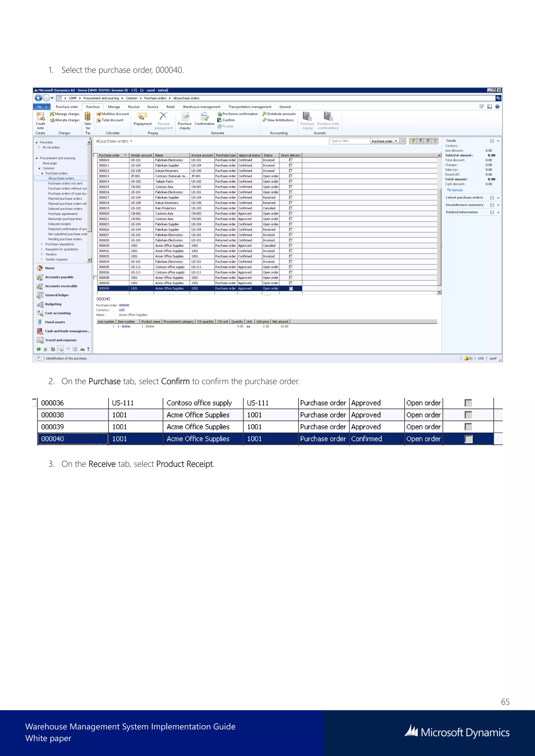Open Purchase agreements in navigation tree
Screen dimensions: 535x756
click(x=63, y=214)
